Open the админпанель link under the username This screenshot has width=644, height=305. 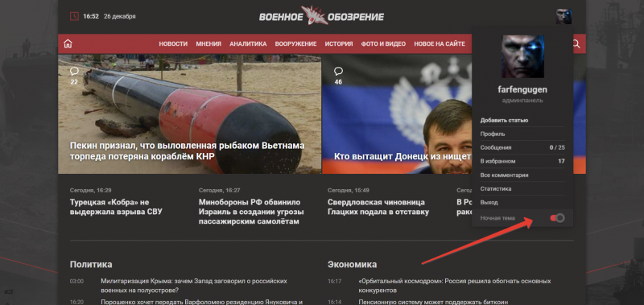[522, 100]
